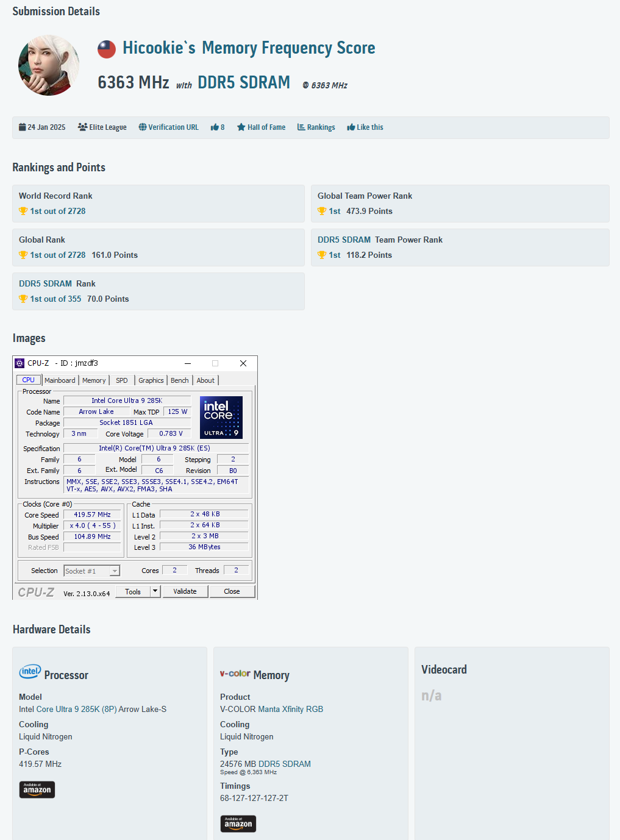
Task: Open the Elite League link
Action: [108, 127]
